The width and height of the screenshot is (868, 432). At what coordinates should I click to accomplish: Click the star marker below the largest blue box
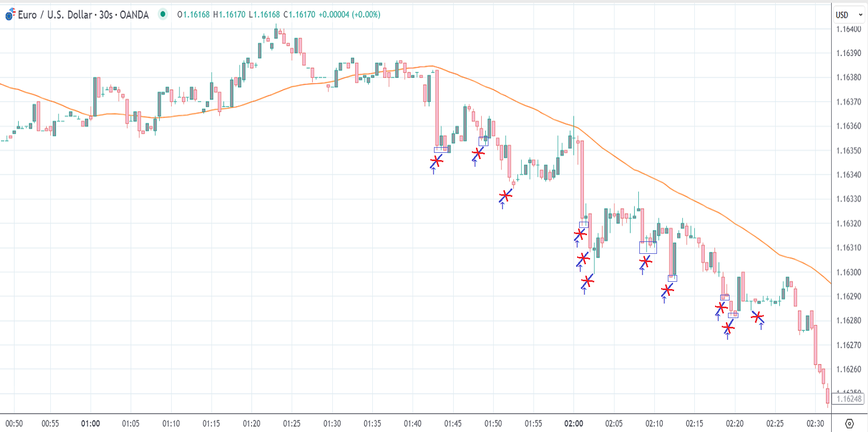[x=646, y=261]
